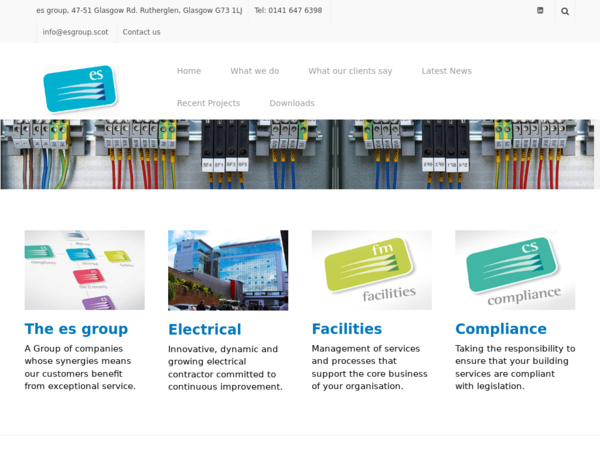Open the Downloads menu item
Viewport: 600px width, 450px height.
point(292,103)
